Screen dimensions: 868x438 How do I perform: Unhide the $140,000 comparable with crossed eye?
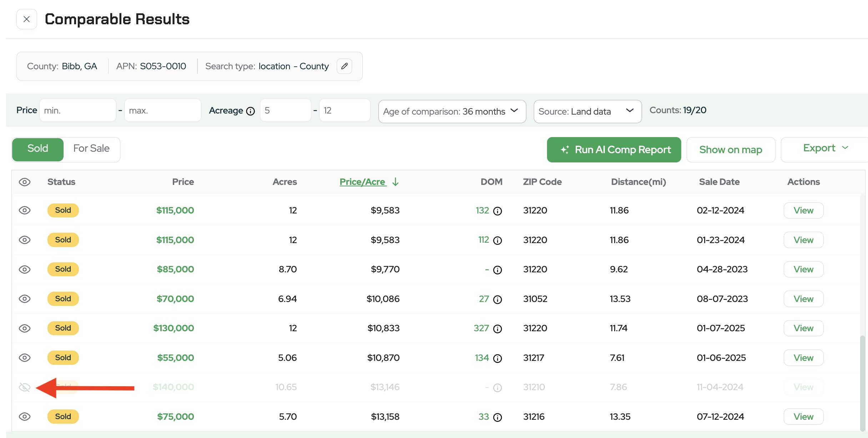pos(25,387)
